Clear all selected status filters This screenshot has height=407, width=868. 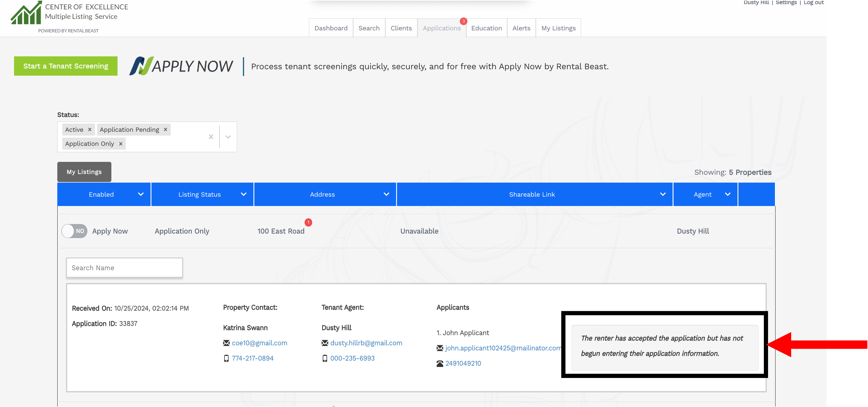[x=211, y=137]
